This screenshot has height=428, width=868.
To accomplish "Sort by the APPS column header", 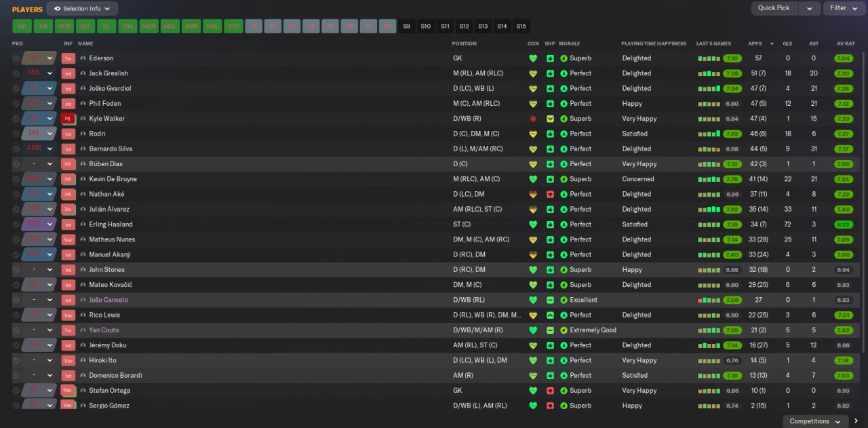I will (755, 43).
